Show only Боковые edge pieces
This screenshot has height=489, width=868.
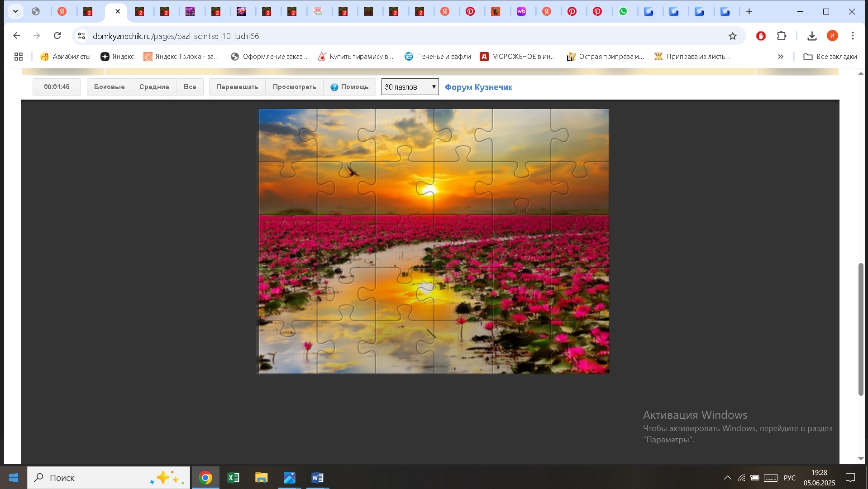point(109,87)
